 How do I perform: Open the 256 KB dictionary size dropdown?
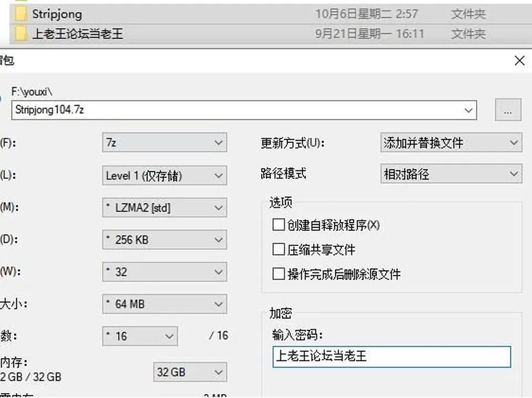click(x=165, y=240)
